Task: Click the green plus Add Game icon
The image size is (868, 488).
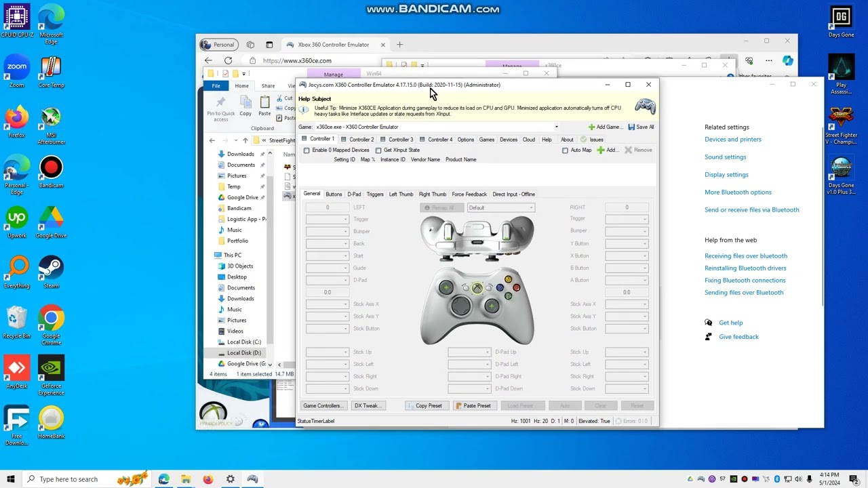Action: pyautogui.click(x=591, y=127)
